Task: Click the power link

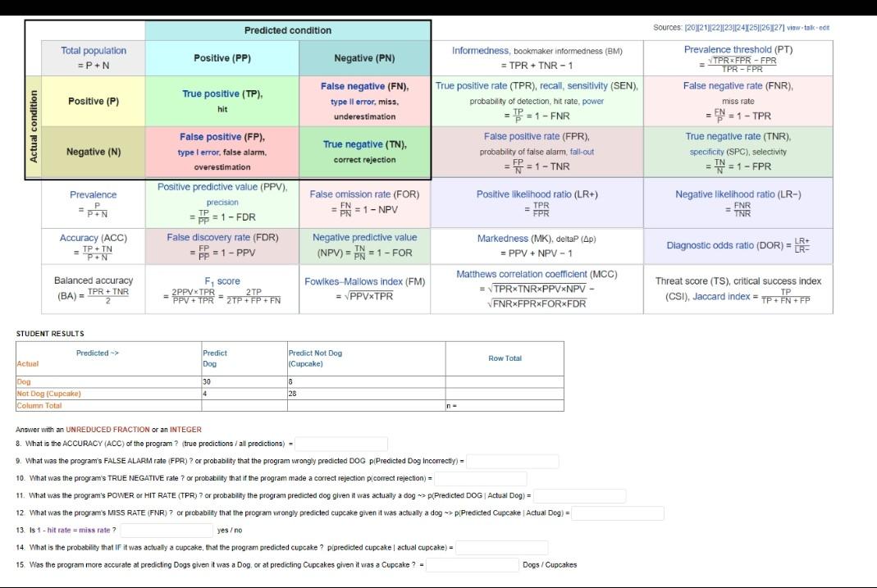Action: pyautogui.click(x=593, y=101)
